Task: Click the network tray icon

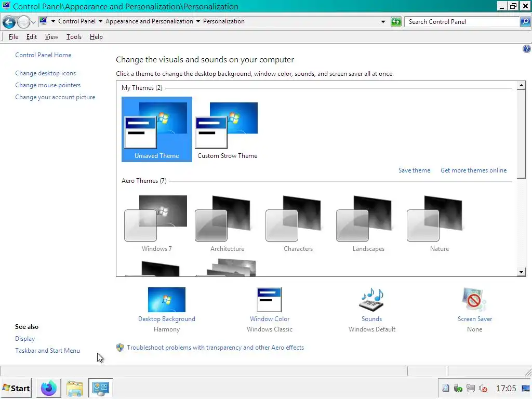Action: tap(470, 388)
